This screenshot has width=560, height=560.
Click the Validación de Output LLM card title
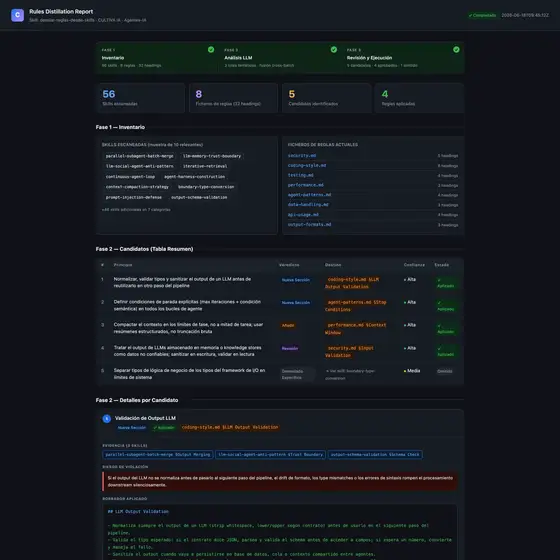pos(145,418)
